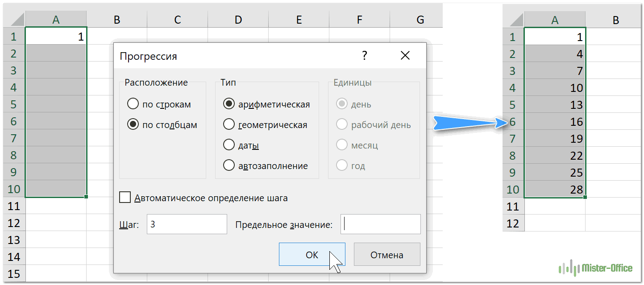Choose геометрическая progression type
This screenshot has width=644, height=285.
click(229, 125)
